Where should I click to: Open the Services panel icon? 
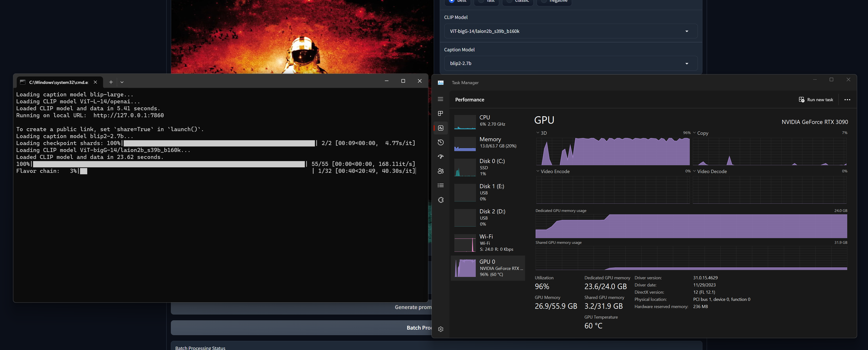coord(440,200)
